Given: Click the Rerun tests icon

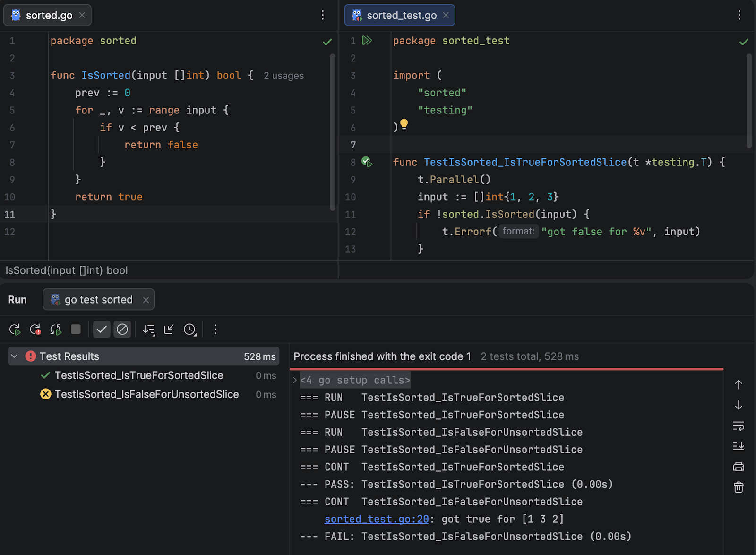Looking at the screenshot, I should point(15,330).
